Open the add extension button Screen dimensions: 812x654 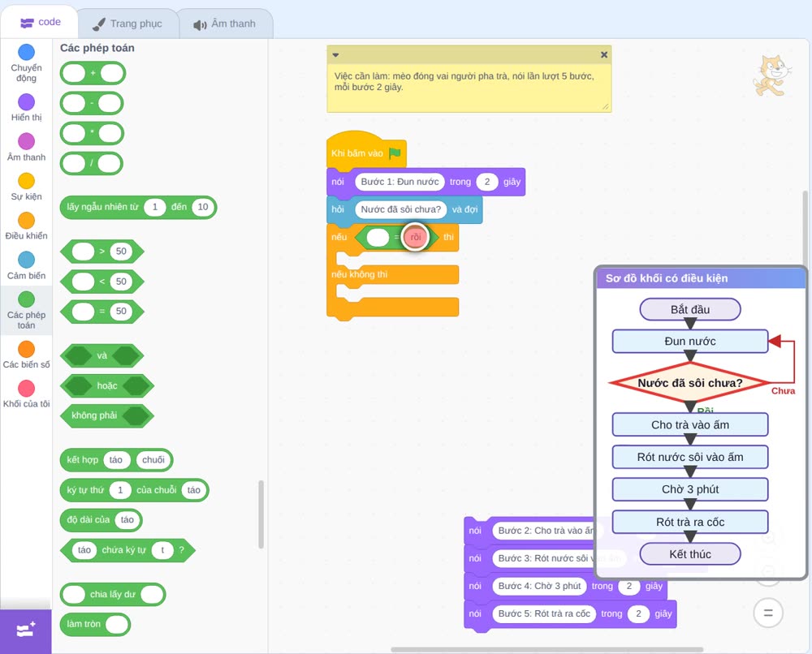[x=26, y=630]
